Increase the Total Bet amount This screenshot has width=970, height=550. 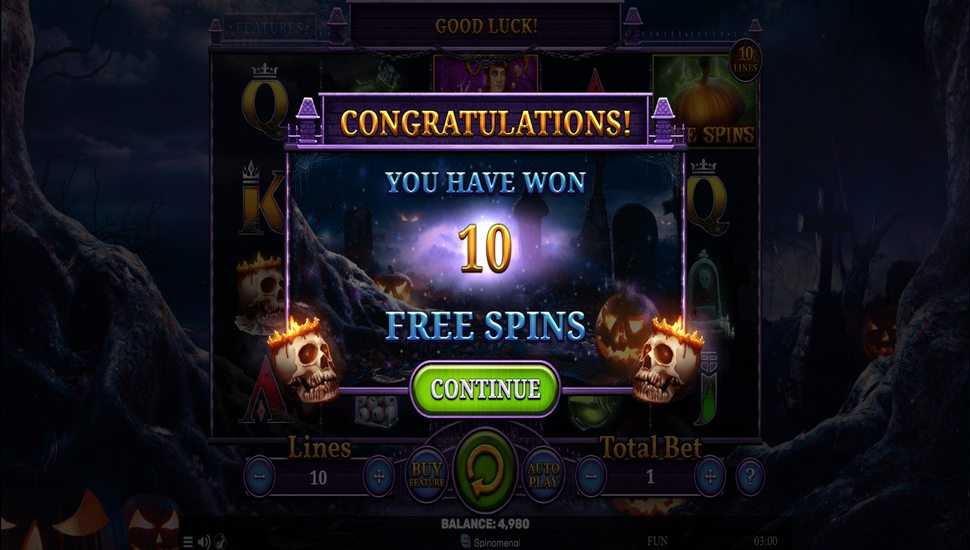(x=710, y=476)
